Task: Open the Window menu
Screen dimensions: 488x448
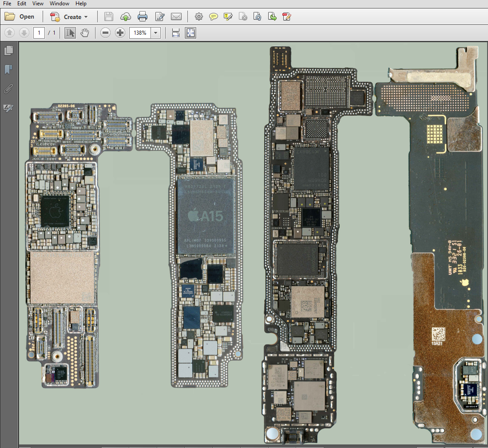Action: 59,3
